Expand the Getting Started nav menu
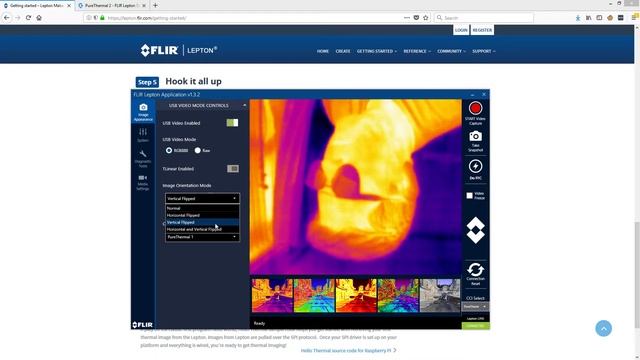This screenshot has height=360, width=640. pyautogui.click(x=376, y=51)
